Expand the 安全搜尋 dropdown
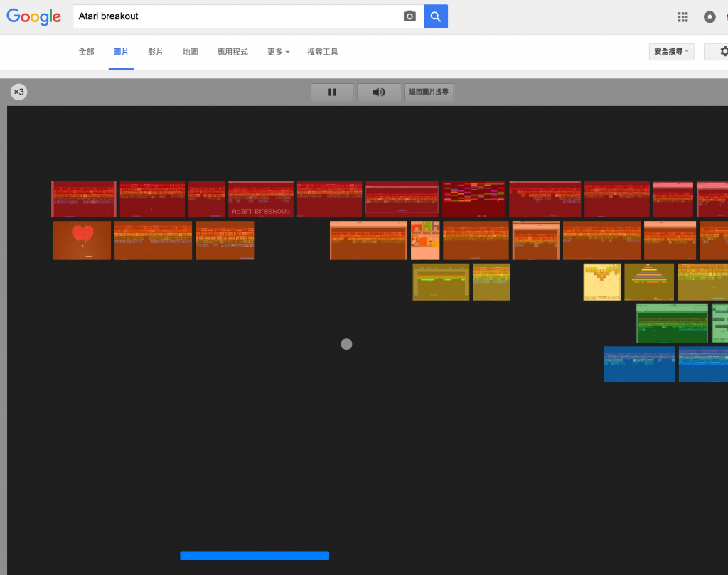Viewport: 728px width, 575px height. [x=671, y=51]
